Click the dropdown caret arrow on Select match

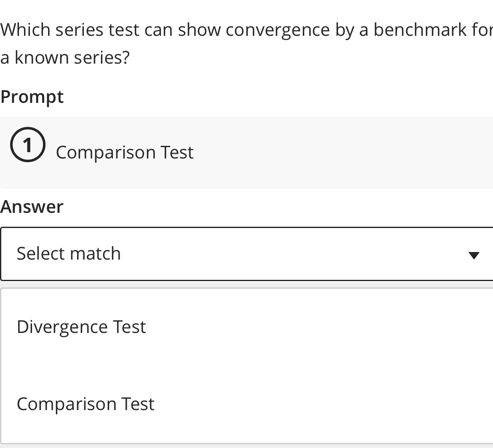(474, 255)
